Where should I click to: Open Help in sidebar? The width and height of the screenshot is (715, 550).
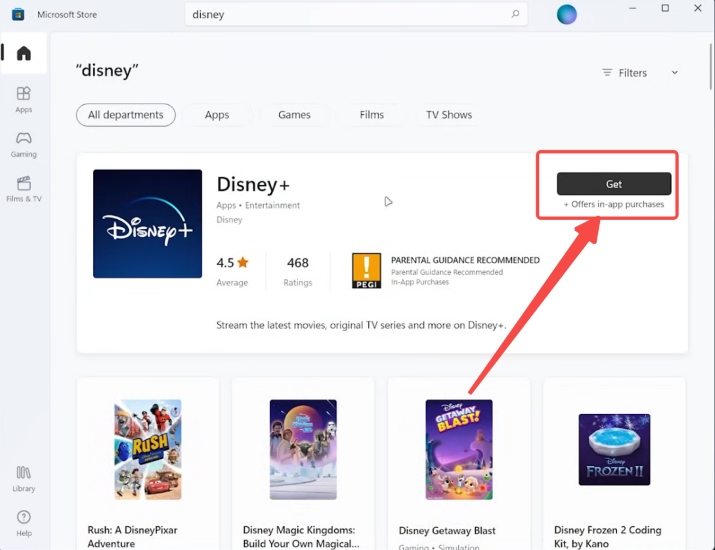pos(24,524)
